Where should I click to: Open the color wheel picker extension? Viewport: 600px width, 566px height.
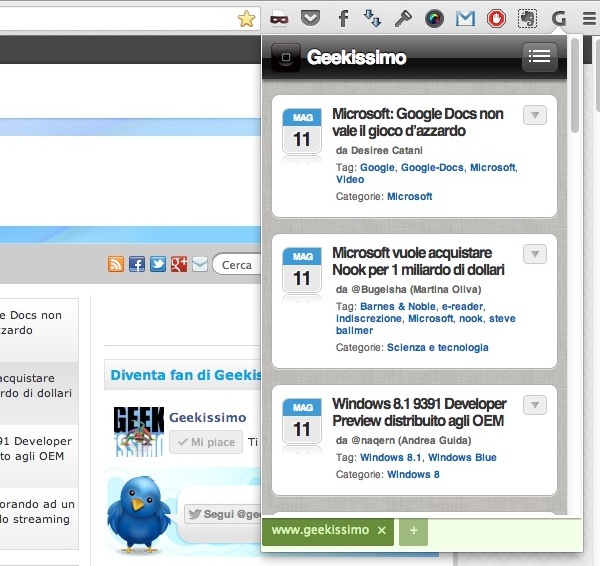coord(434,18)
